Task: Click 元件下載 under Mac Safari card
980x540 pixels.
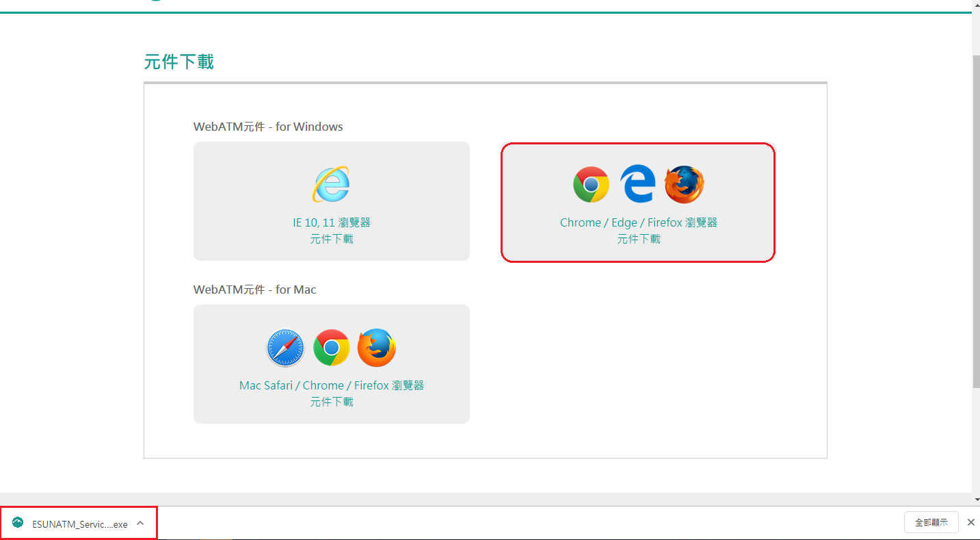Action: point(332,402)
